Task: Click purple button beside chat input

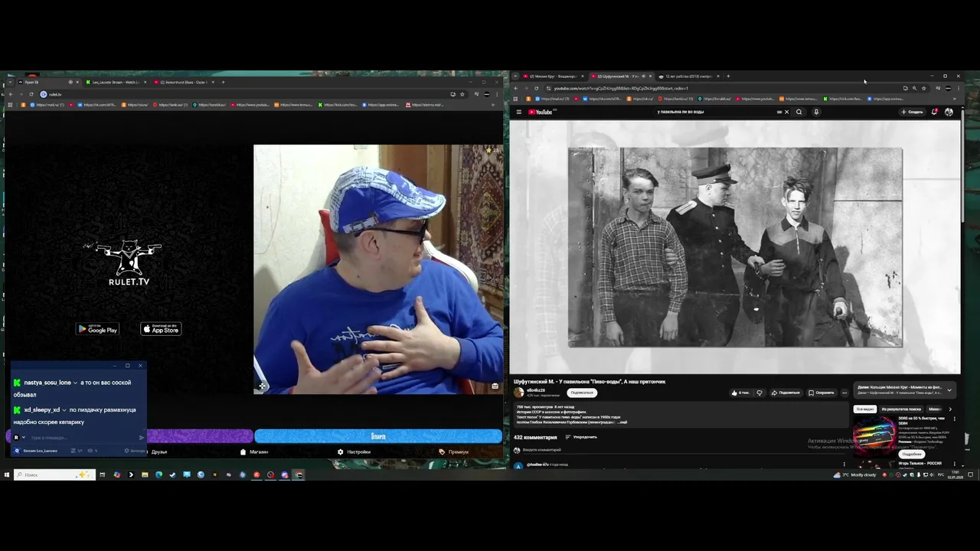Action: 200,436
